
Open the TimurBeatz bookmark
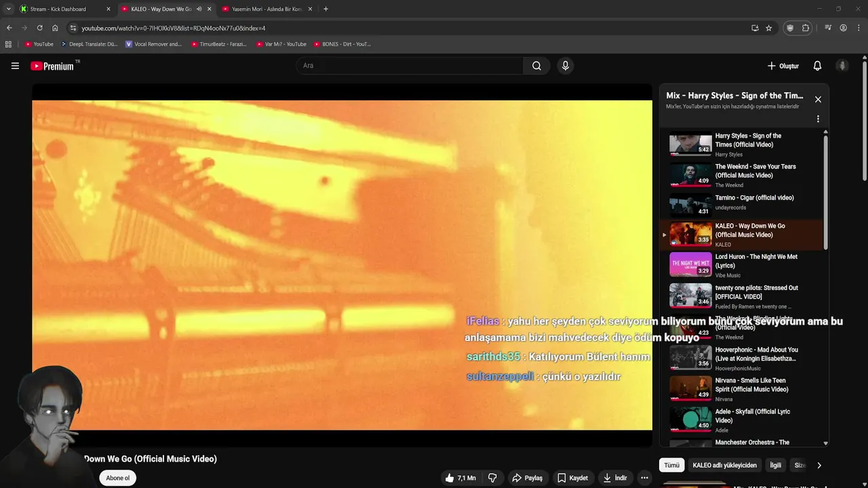[219, 44]
